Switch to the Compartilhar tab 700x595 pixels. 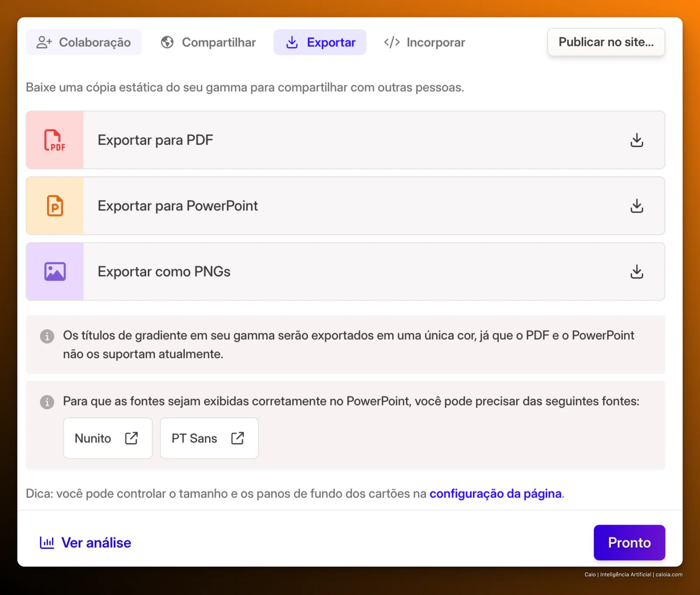[x=208, y=42]
